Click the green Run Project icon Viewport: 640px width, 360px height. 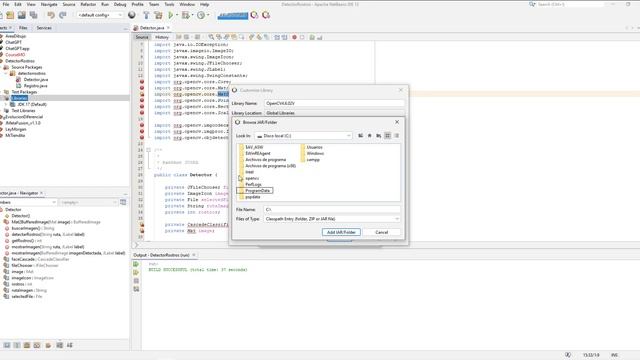point(171,15)
